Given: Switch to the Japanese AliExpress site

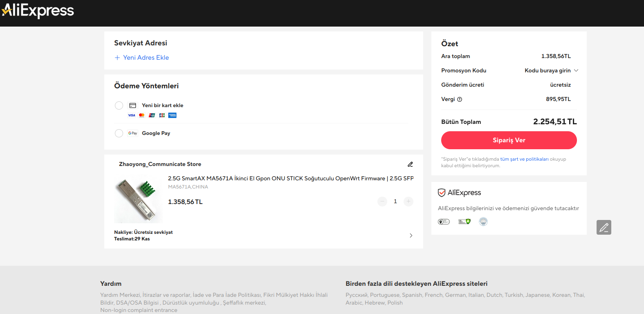Looking at the screenshot, I should click(538, 295).
